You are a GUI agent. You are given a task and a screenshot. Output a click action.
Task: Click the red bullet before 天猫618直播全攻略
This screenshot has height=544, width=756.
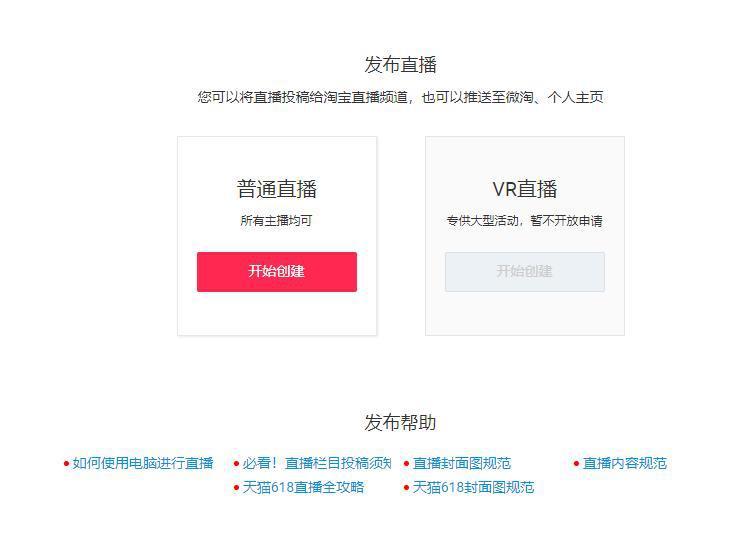pos(236,488)
